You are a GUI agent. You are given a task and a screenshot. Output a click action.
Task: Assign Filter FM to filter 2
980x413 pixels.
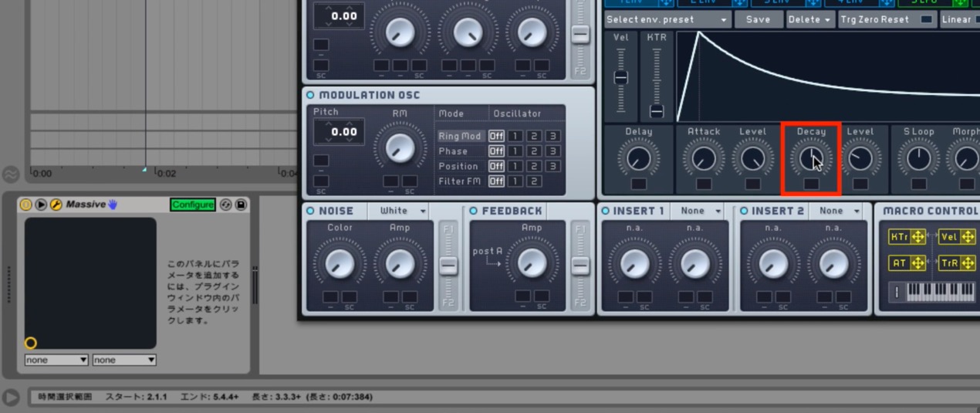tap(534, 181)
